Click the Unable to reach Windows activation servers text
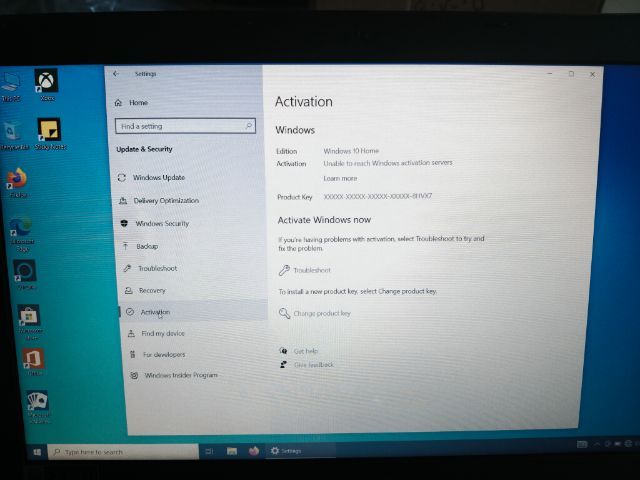This screenshot has width=640, height=480. [388, 163]
